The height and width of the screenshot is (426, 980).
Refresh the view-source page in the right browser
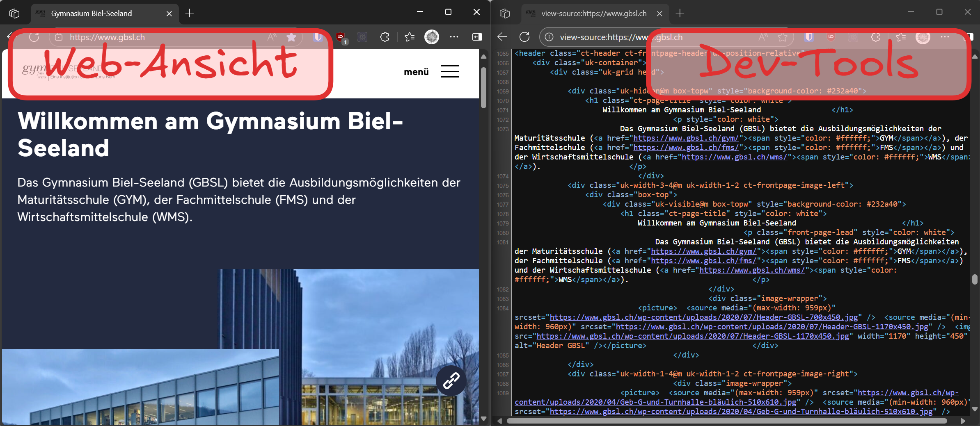(x=524, y=37)
